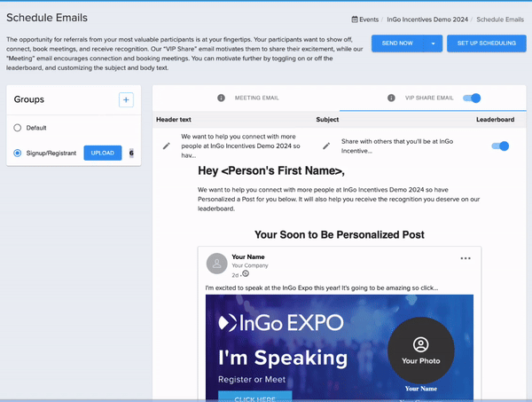Click the info icon beside Meeting Email
Viewport: 532px width, 402px height.
point(221,98)
